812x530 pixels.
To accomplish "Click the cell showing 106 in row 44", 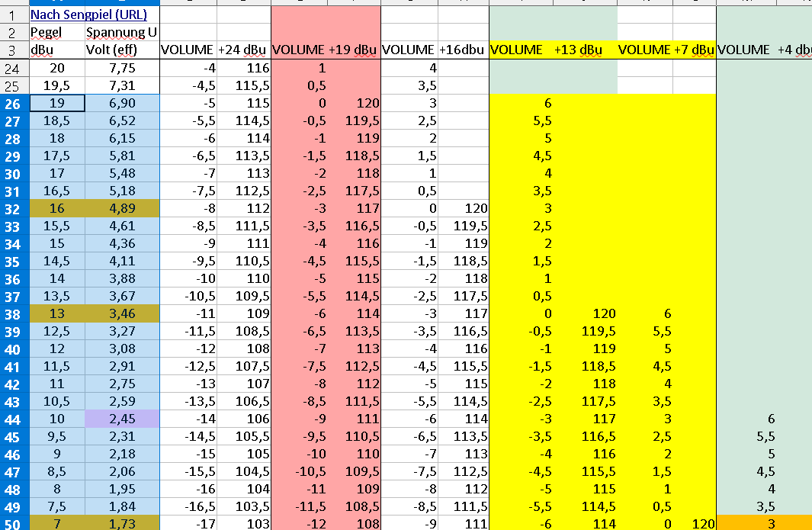I will (x=243, y=419).
